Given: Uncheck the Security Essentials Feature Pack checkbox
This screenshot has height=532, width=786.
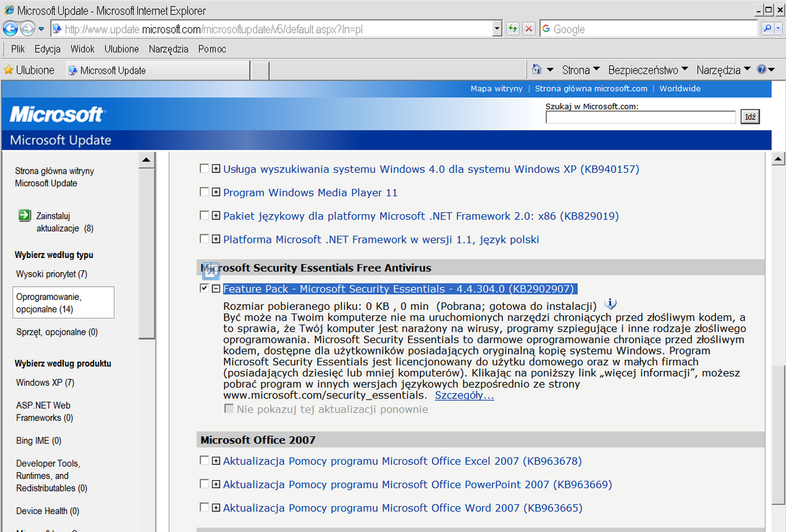Looking at the screenshot, I should (x=204, y=288).
